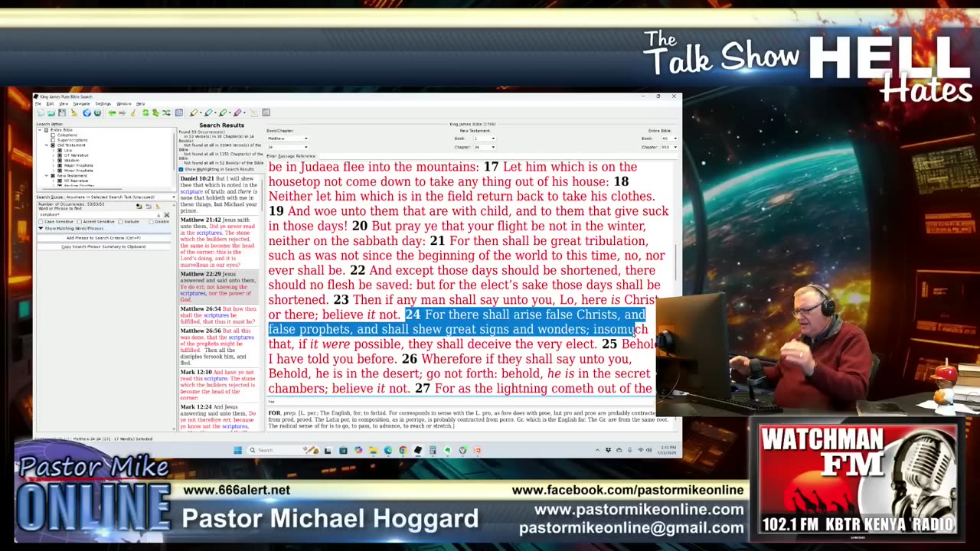Image resolution: width=980 pixels, height=551 pixels.
Task: Open the Entire Bible Chapter dropdown
Action: [670, 147]
